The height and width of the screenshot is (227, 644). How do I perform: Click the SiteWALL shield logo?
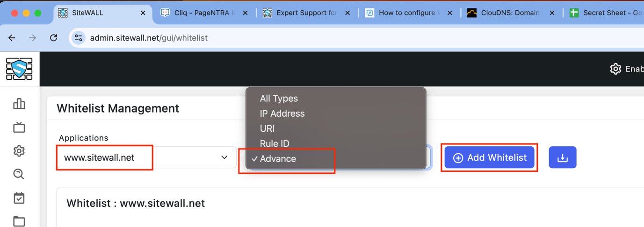[19, 69]
